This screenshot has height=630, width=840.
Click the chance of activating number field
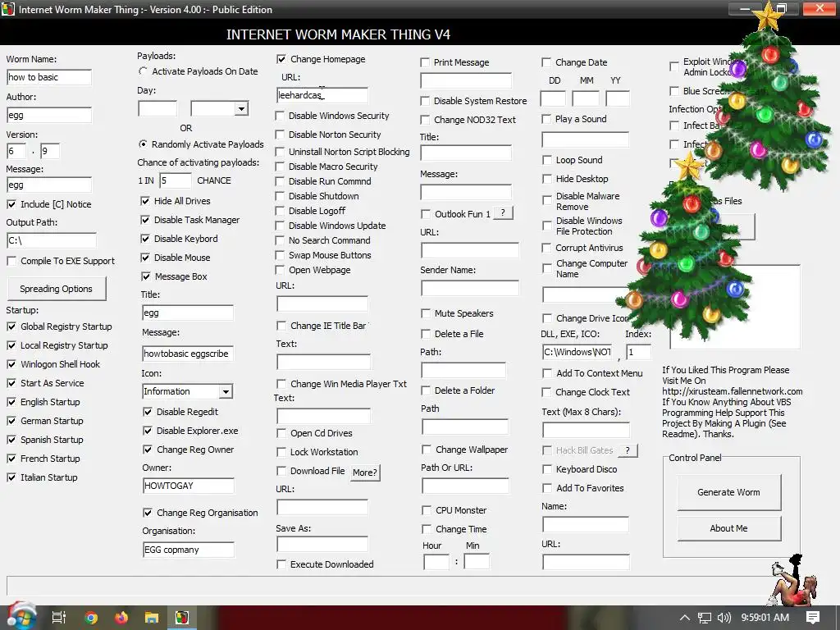pyautogui.click(x=176, y=180)
